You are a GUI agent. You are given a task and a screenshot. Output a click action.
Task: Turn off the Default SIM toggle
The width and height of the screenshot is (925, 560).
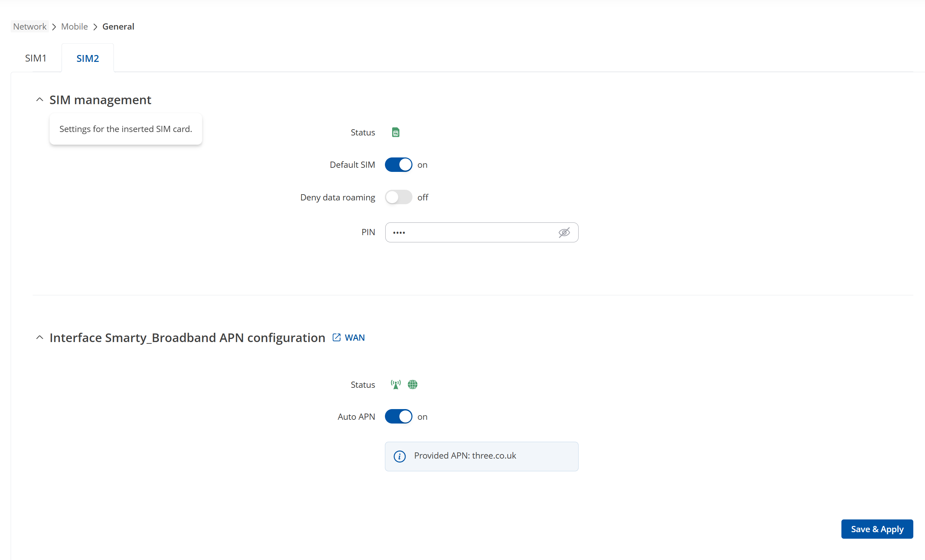click(398, 165)
